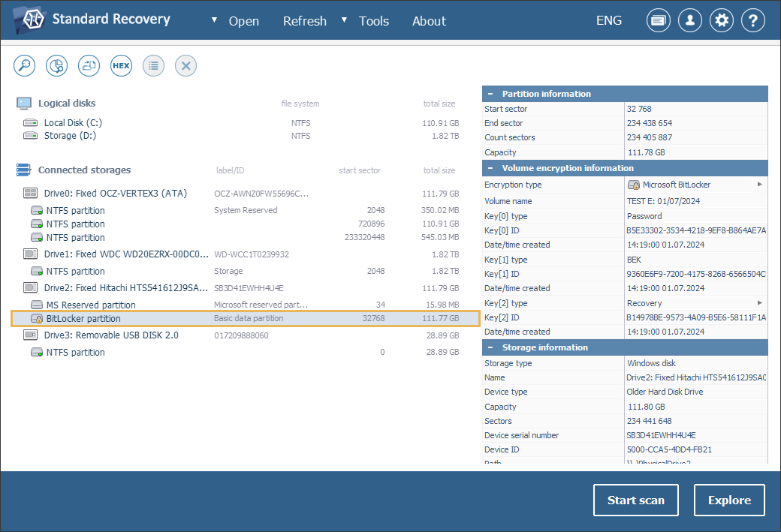Click the Sectors value 234 441 648

[650, 421]
